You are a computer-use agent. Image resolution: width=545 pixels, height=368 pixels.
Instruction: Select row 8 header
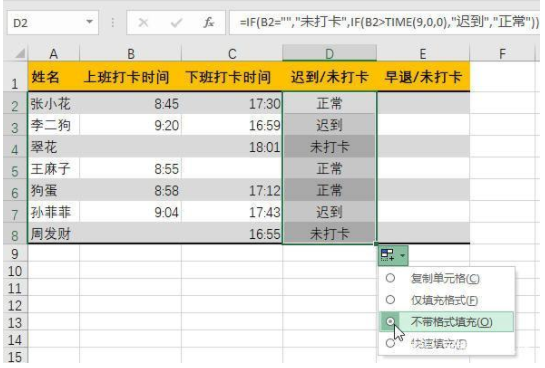(15, 233)
